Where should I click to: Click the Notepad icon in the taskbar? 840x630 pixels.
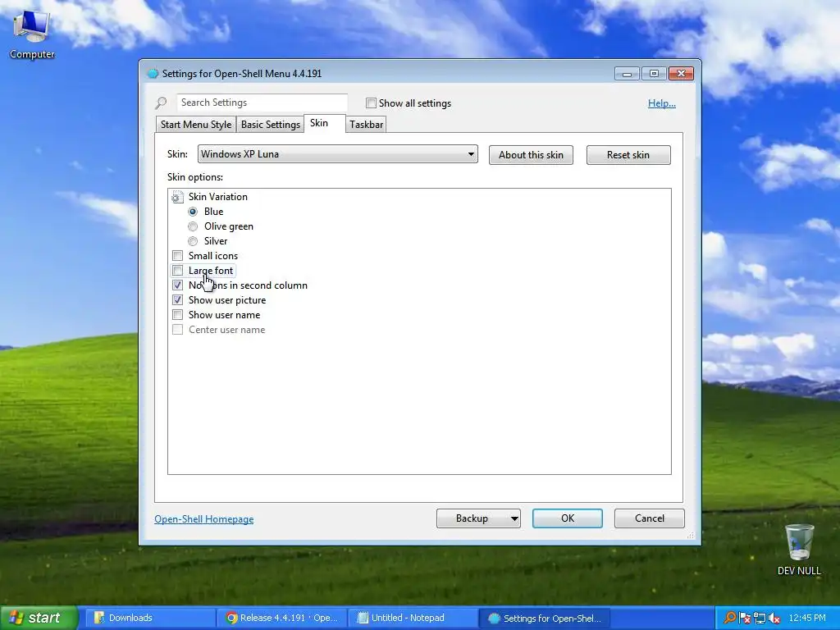363,618
